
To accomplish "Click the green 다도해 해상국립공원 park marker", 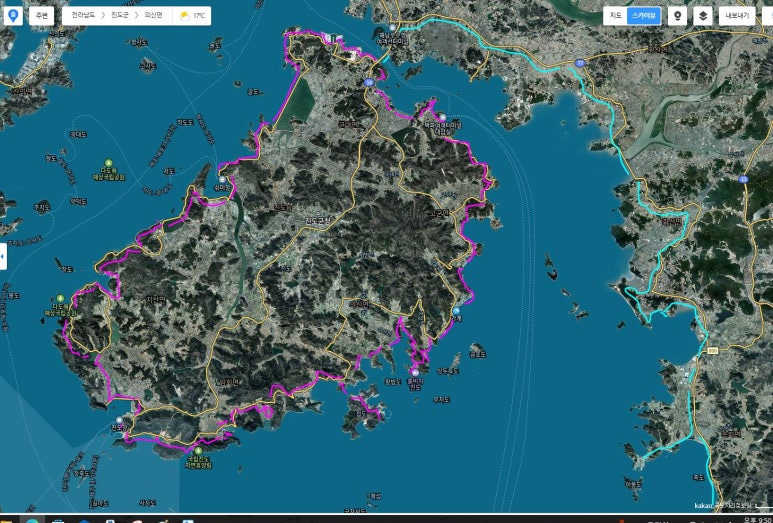I will pos(108,164).
